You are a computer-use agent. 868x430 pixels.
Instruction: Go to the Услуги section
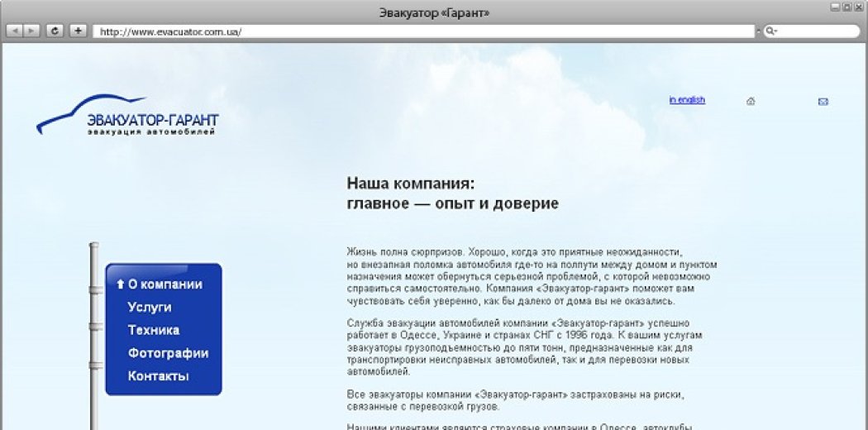pos(150,307)
